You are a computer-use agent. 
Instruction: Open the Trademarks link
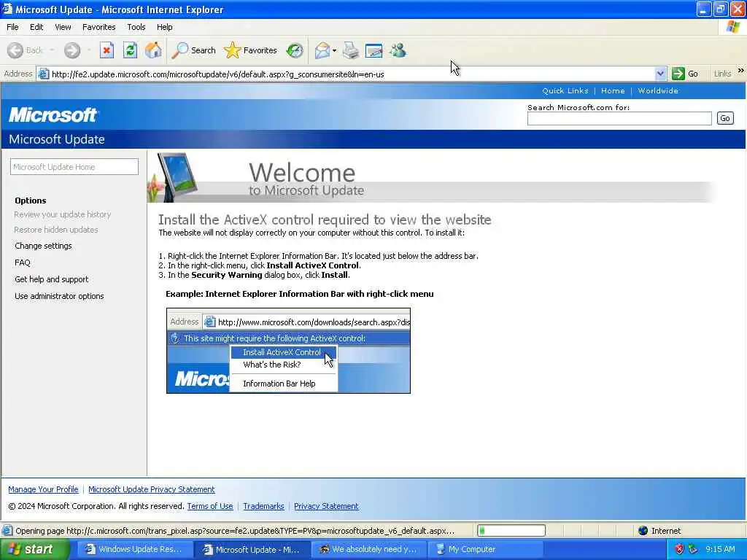click(263, 506)
